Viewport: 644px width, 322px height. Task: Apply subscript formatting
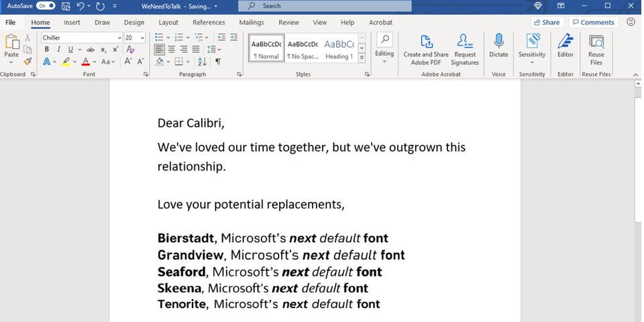click(x=103, y=50)
